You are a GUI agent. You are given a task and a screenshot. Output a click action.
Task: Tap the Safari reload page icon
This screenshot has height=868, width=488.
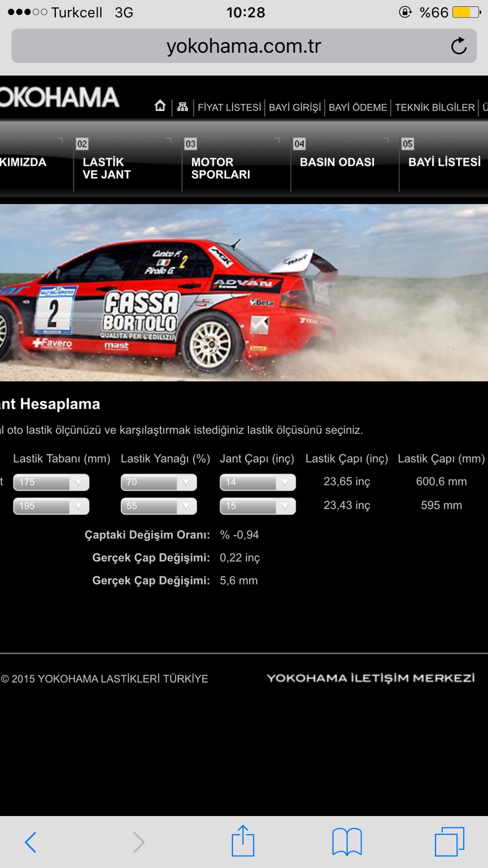pyautogui.click(x=459, y=46)
